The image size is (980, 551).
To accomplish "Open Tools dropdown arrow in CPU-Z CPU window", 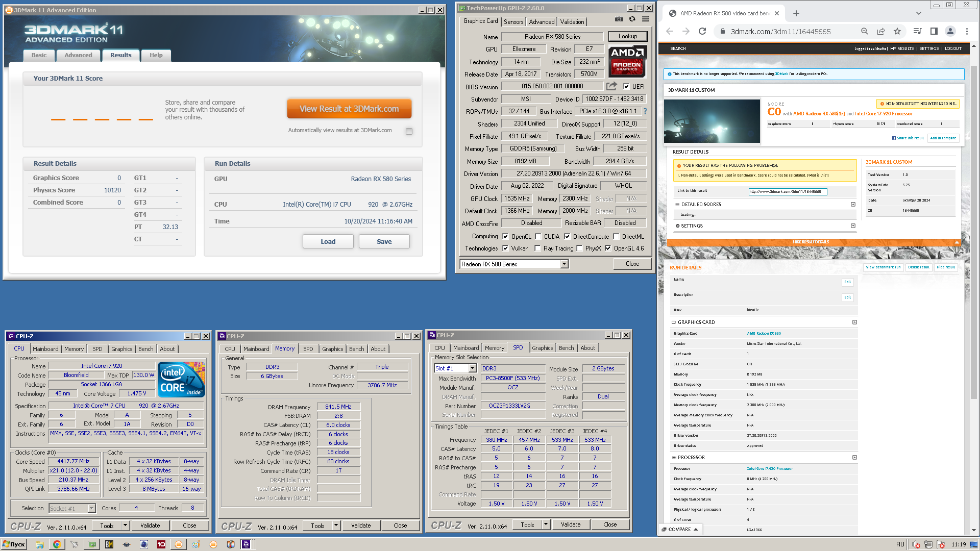I will (125, 525).
